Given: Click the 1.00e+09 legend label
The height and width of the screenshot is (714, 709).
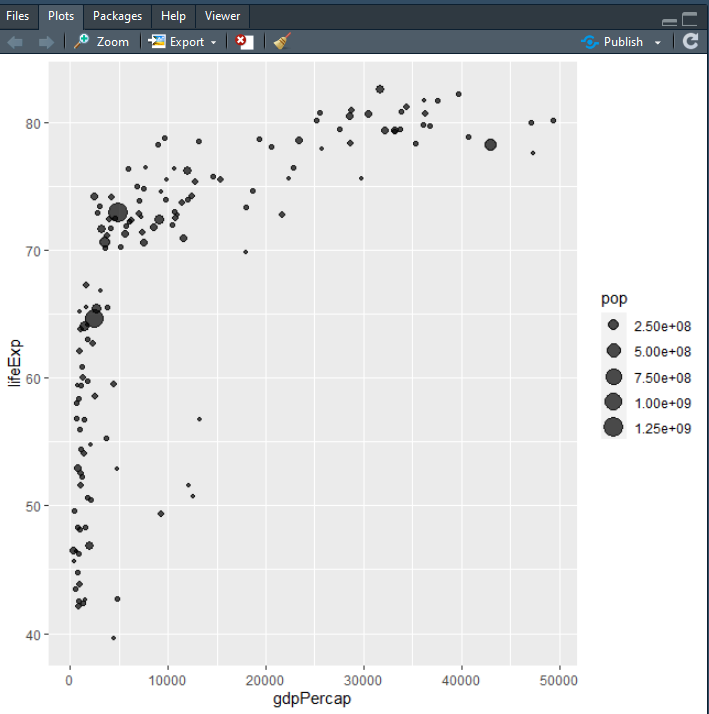Looking at the screenshot, I should [x=663, y=403].
